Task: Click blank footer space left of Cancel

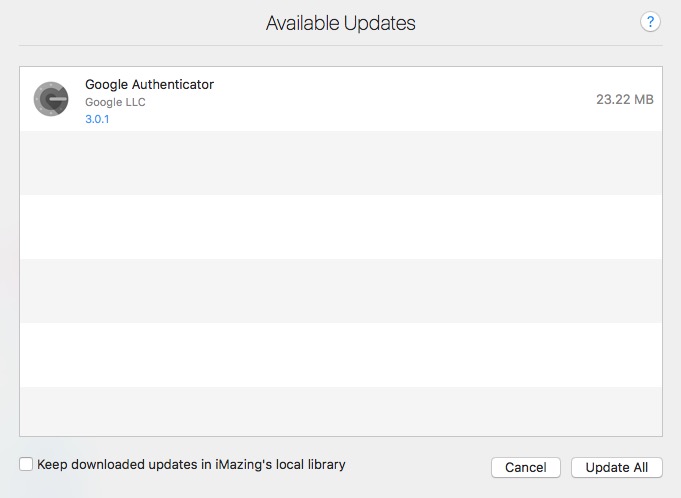Action: (x=420, y=466)
